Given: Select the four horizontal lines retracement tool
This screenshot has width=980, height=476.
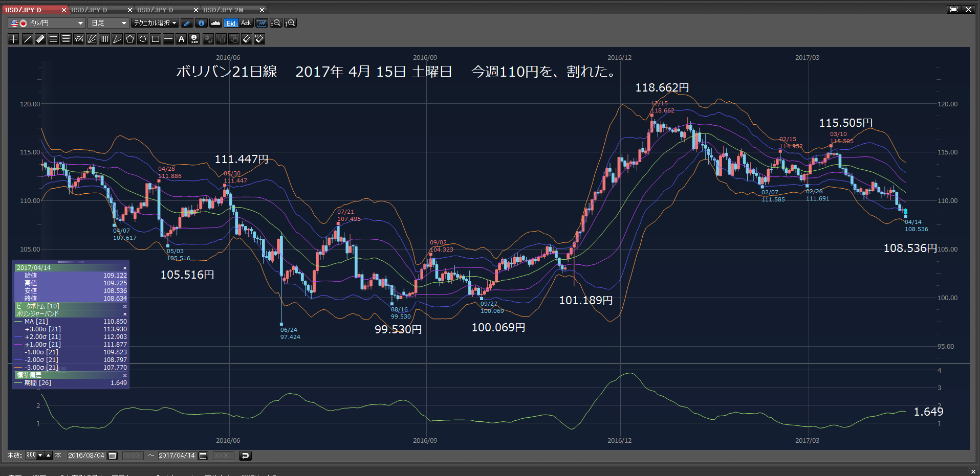Looking at the screenshot, I should pos(66,39).
